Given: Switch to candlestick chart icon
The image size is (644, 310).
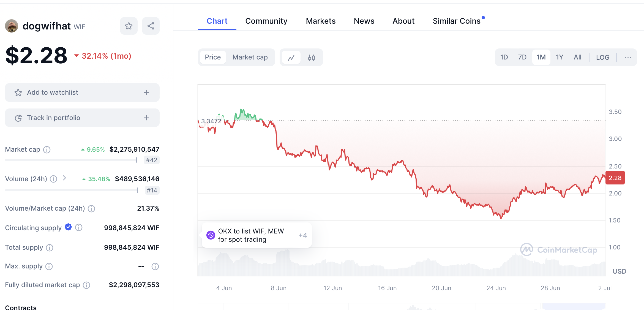Looking at the screenshot, I should [x=311, y=58].
